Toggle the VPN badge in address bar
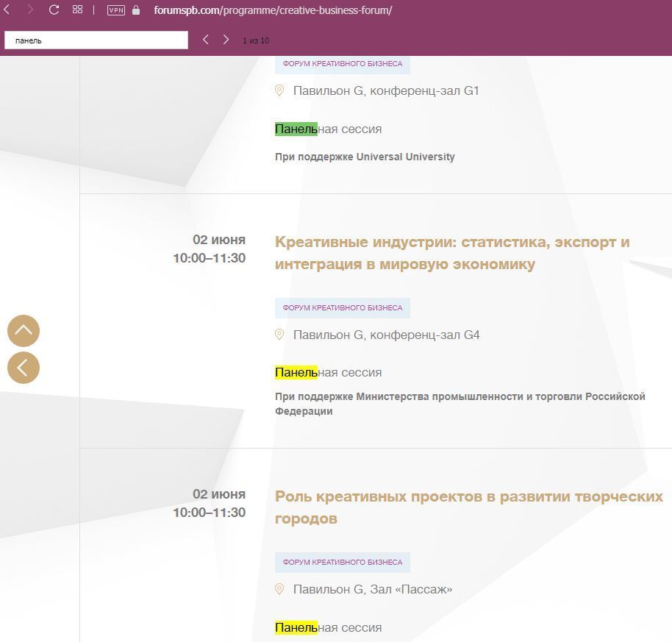This screenshot has width=672, height=642. (x=116, y=10)
